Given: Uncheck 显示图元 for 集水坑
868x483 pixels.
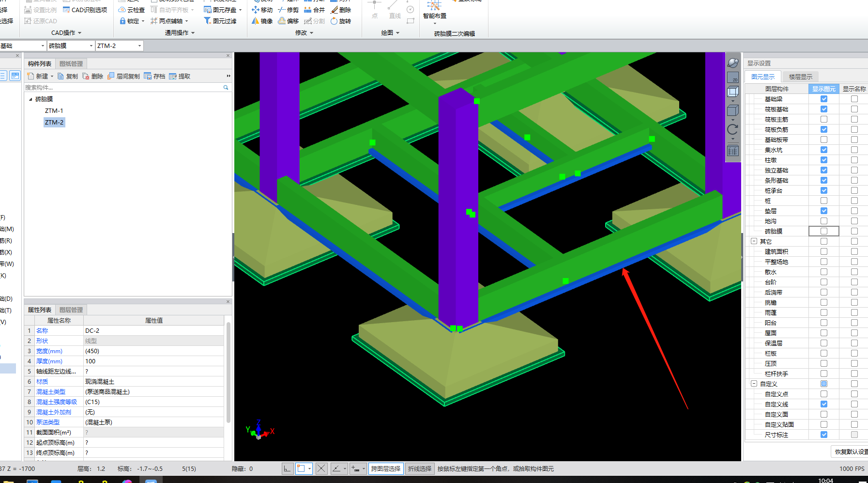Looking at the screenshot, I should [x=824, y=150].
